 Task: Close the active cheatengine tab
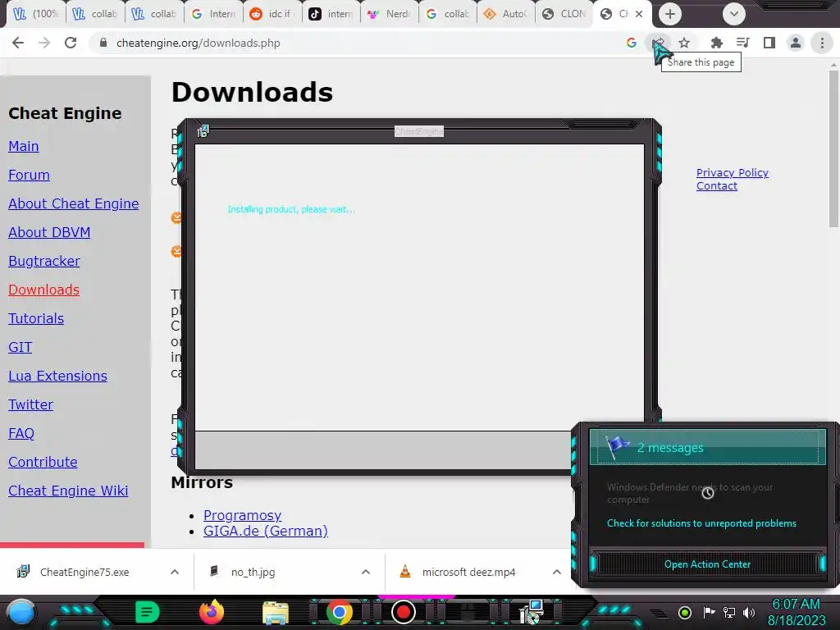pyautogui.click(x=638, y=14)
